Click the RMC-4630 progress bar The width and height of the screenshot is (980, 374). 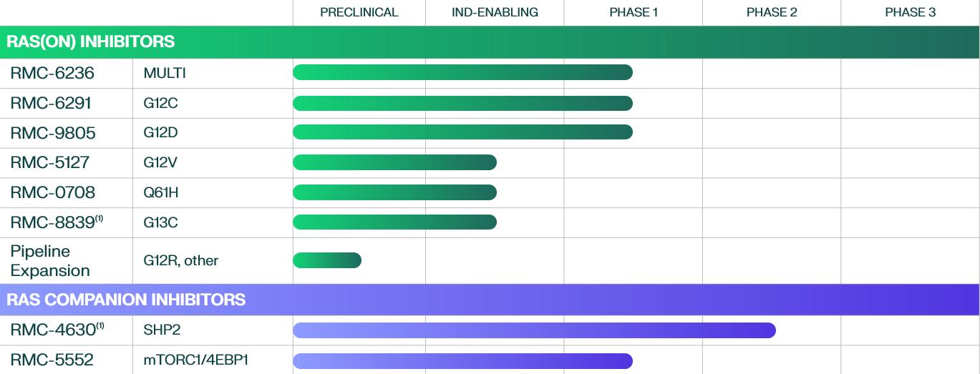click(x=534, y=330)
